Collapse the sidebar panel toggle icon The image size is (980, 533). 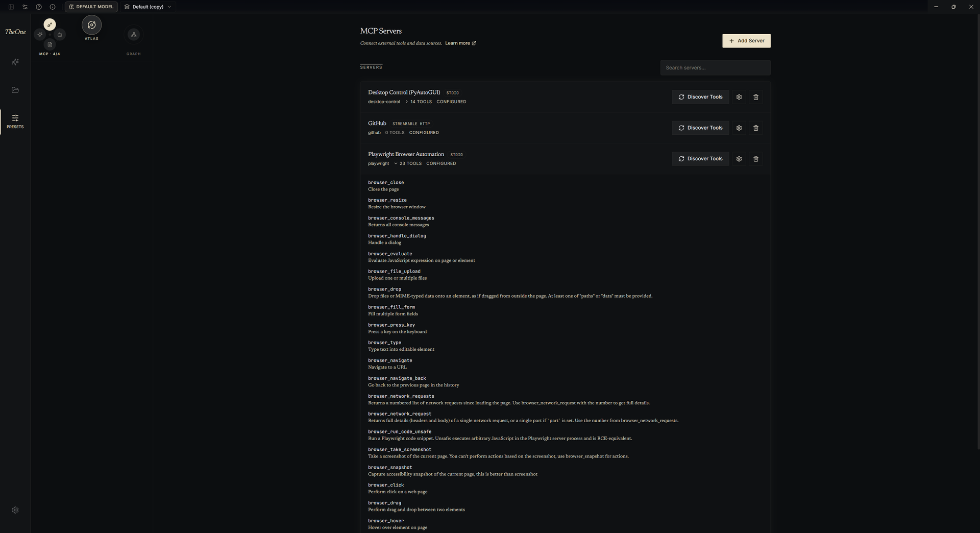point(11,7)
